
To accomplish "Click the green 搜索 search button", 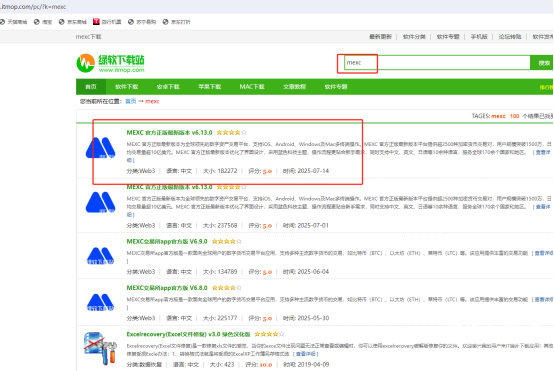I will pos(542,63).
